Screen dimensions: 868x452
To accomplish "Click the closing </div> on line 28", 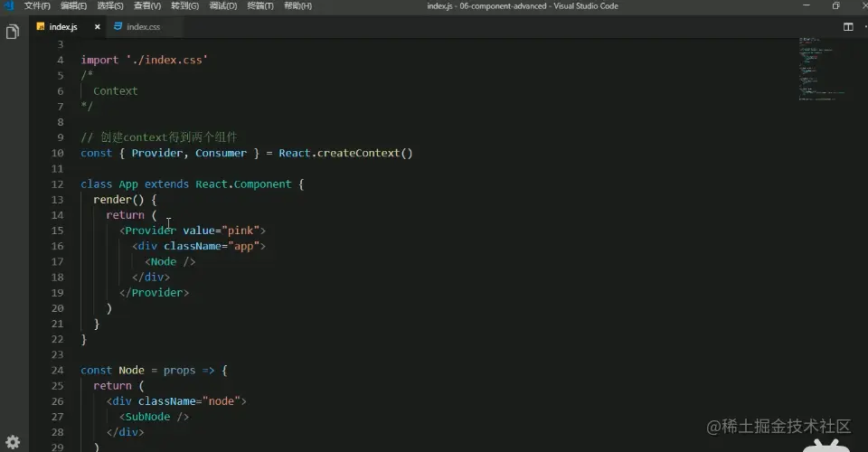I will [125, 432].
